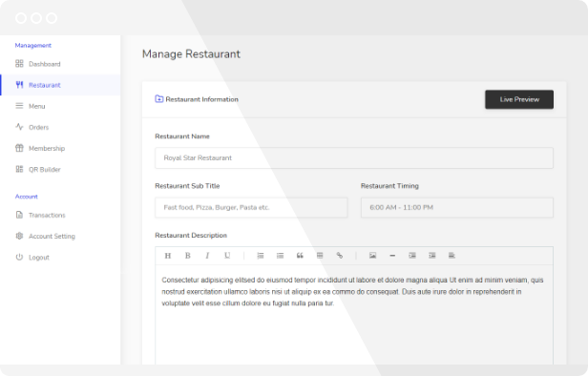Click the Manage Restaurant page heading

pos(191,54)
